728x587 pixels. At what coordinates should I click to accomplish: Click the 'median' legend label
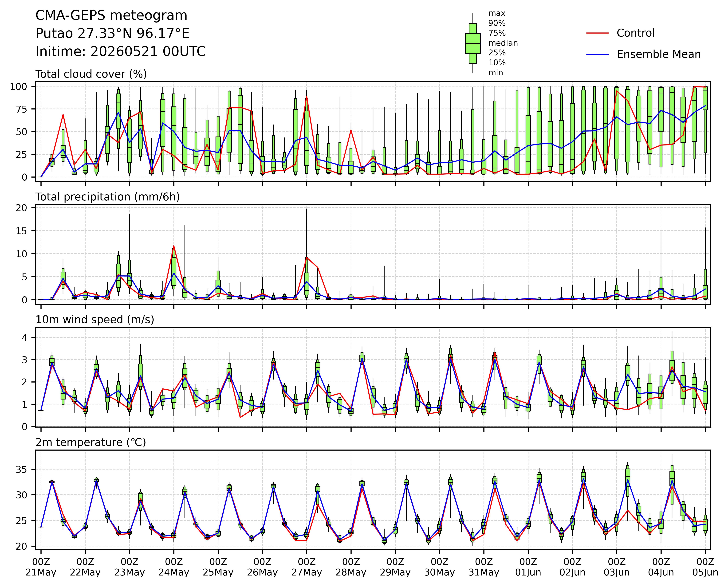pyautogui.click(x=503, y=43)
